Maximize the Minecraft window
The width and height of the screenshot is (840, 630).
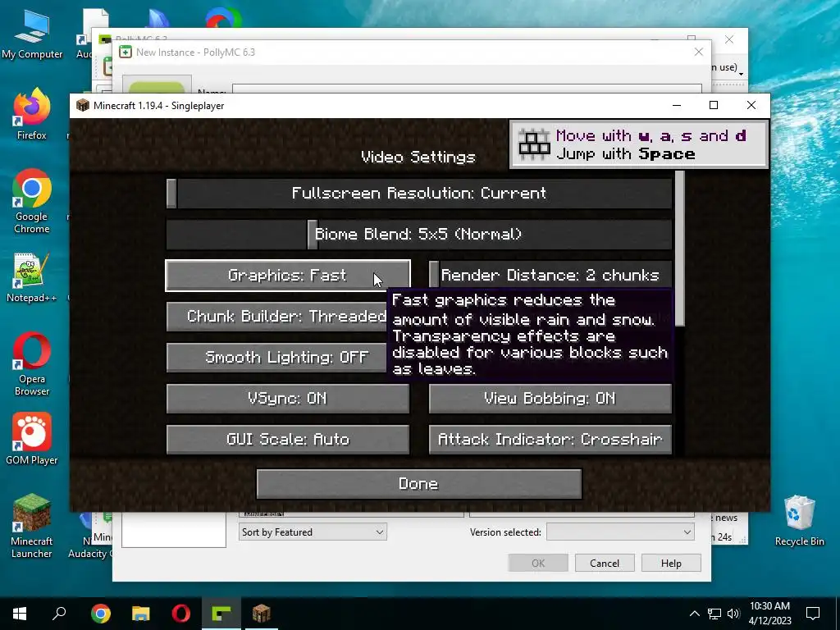pos(714,106)
